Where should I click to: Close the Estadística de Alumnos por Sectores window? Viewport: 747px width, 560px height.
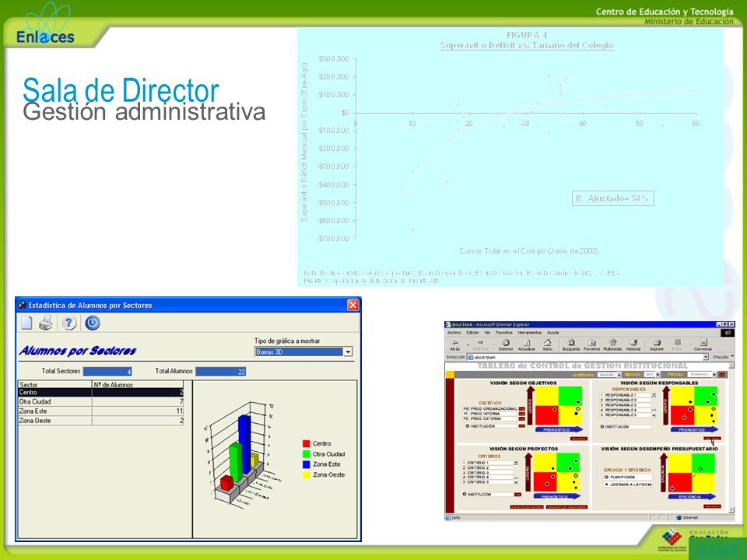pos(352,305)
